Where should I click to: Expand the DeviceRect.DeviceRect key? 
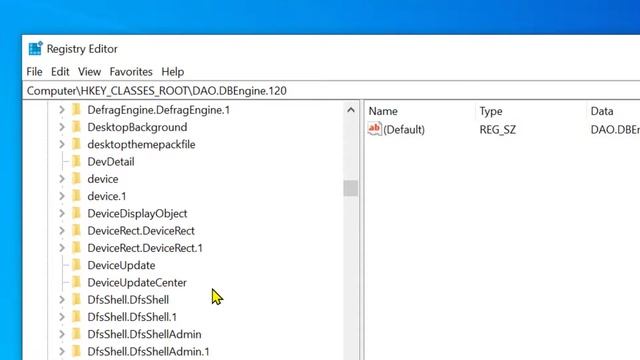pyautogui.click(x=62, y=231)
